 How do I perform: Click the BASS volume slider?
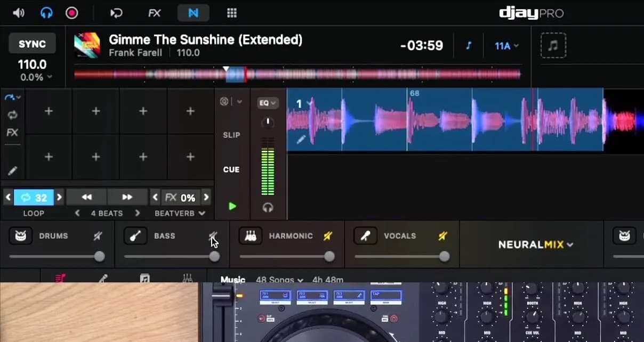171,257
